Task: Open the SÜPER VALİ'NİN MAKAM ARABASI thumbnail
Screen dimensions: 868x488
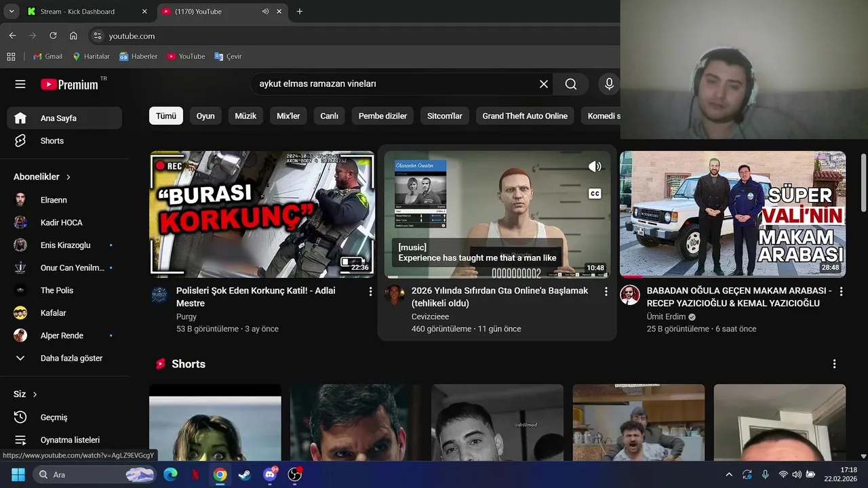Action: coord(732,214)
